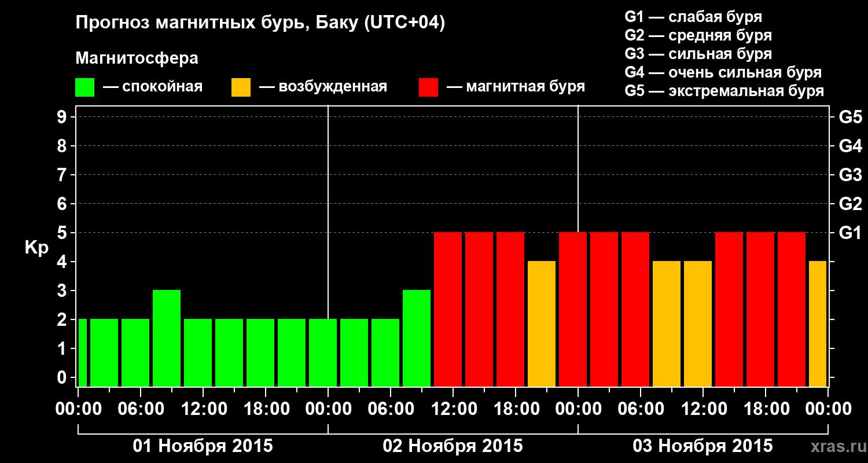Click the '01 Ноября 2015' date label
The image size is (868, 463).
(203, 446)
